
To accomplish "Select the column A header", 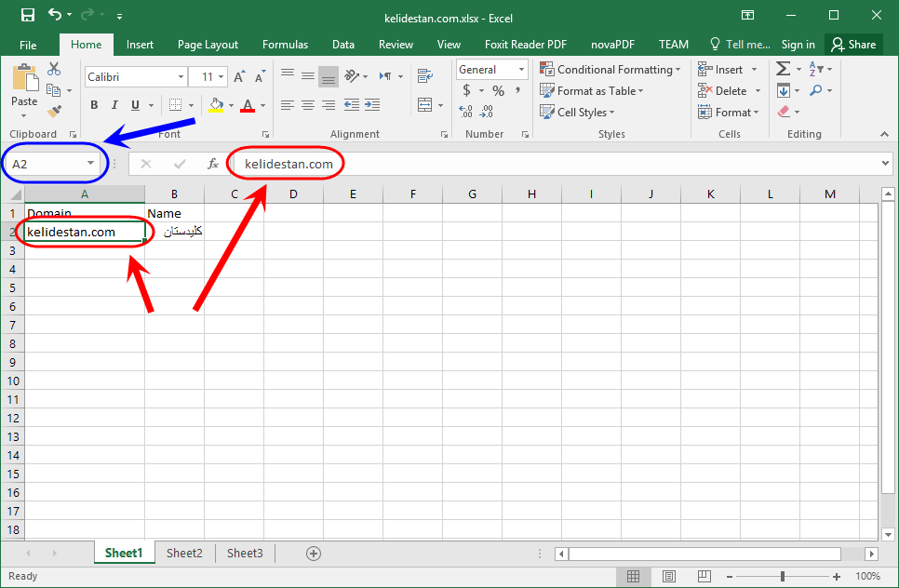I will (x=85, y=194).
